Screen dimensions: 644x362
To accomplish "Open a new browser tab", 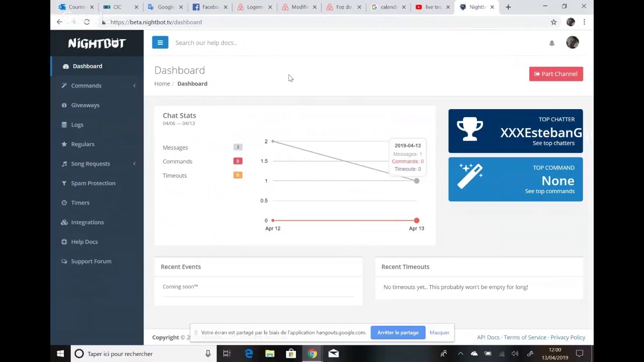I will click(508, 7).
